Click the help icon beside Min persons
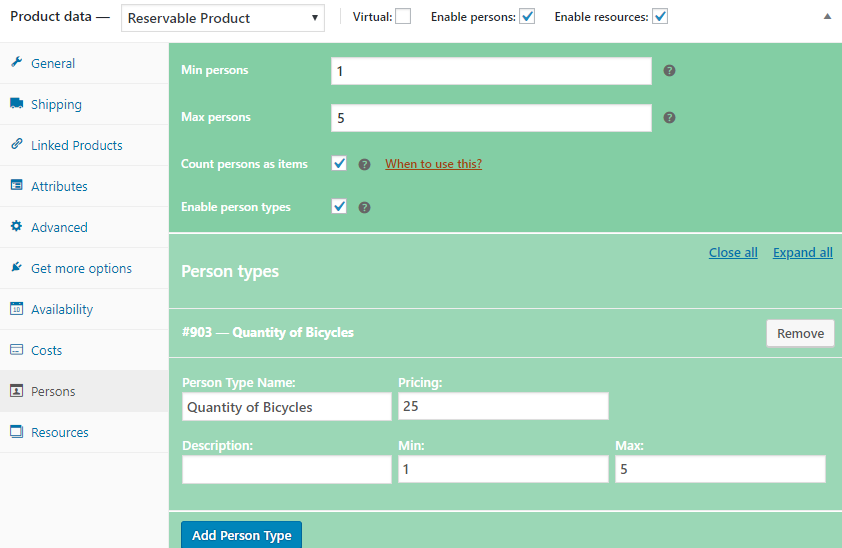Screen dimensions: 842x548 coord(670,71)
